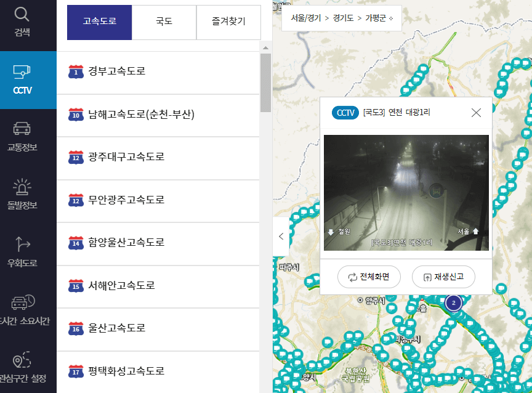Collapse the list panel with the chevron
This screenshot has width=532, height=393.
click(281, 236)
